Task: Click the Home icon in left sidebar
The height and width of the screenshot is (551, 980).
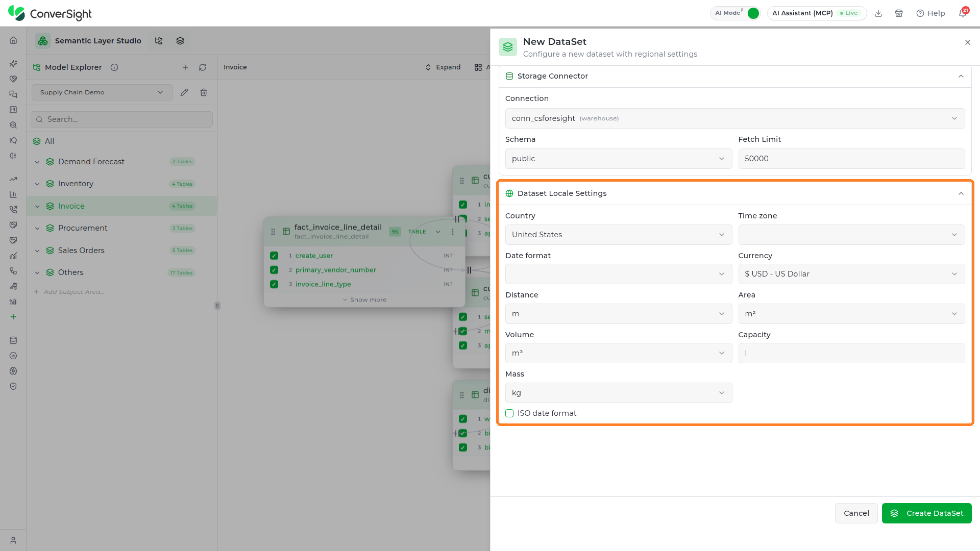Action: 13,40
